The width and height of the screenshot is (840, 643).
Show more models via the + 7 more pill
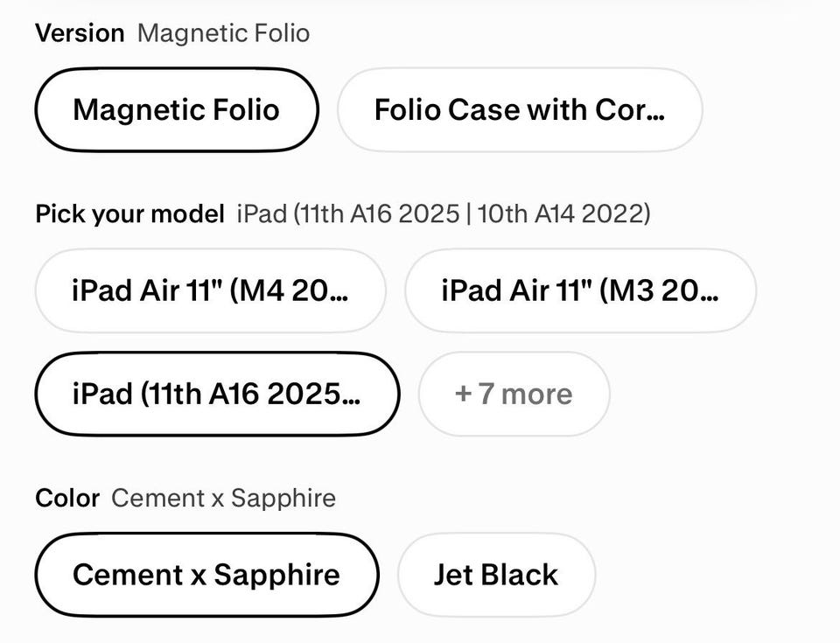pos(514,394)
